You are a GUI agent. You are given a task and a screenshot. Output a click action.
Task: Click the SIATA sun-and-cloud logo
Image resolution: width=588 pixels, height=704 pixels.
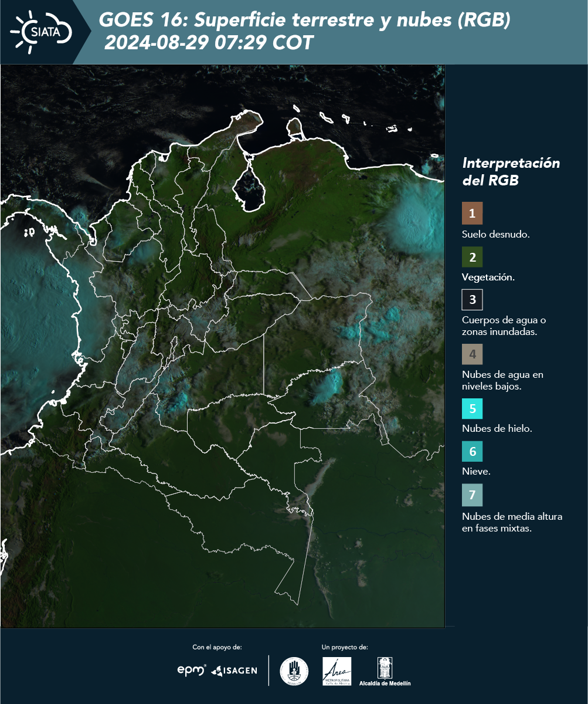[x=40, y=32]
